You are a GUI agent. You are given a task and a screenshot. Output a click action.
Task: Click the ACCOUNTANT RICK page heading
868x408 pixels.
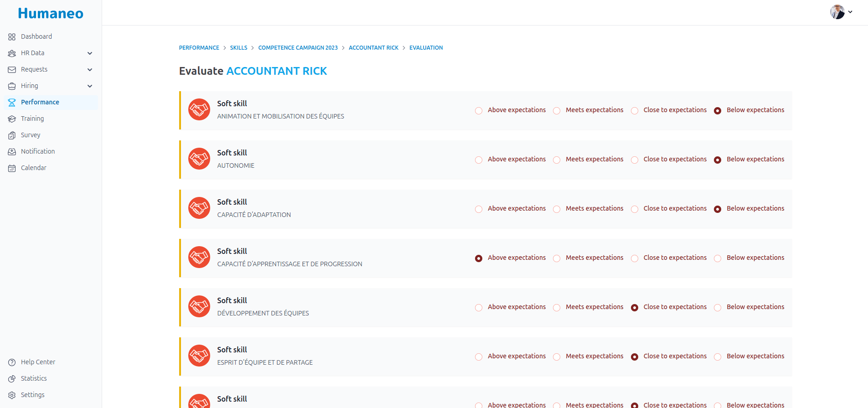277,71
